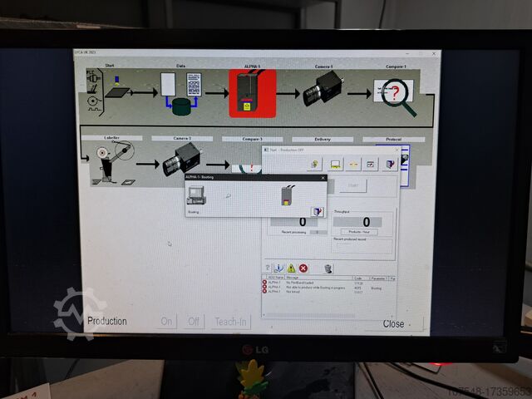Select the Compare-1 magnifier icon
The width and height of the screenshot is (532, 399).
[393, 94]
